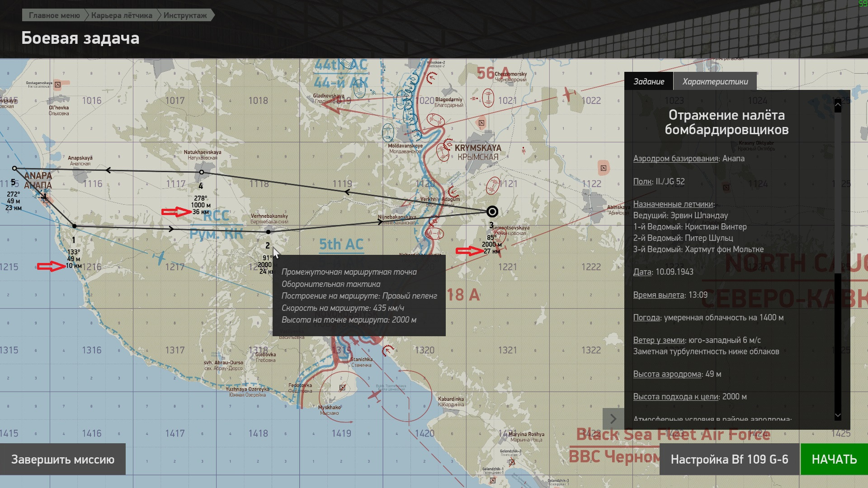Click the НАЧАТЬ button
The height and width of the screenshot is (488, 868).
tap(834, 459)
